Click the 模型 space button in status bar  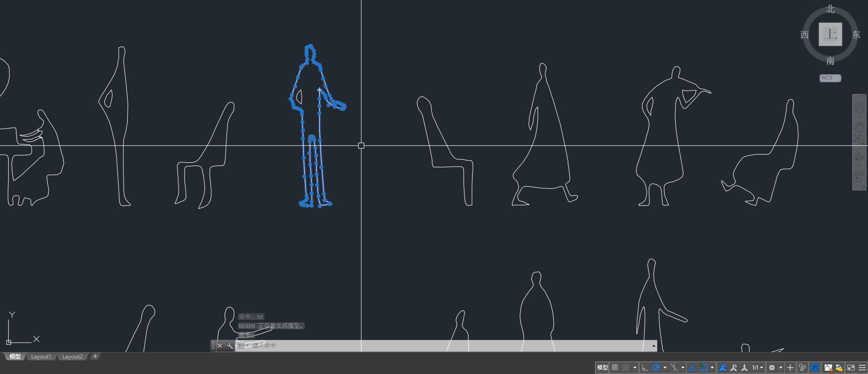(602, 368)
